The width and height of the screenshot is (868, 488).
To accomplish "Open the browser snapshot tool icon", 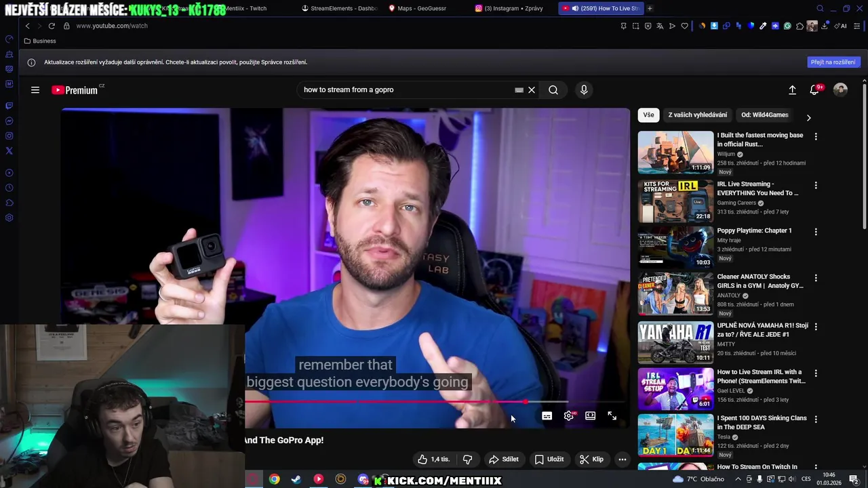I will [635, 26].
